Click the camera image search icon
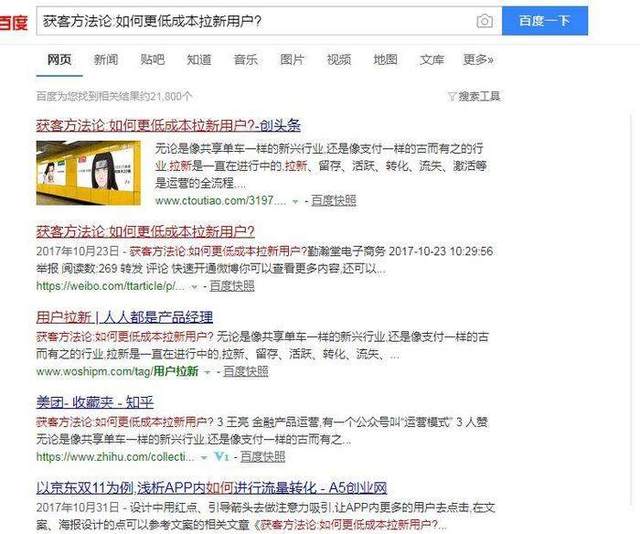The width and height of the screenshot is (640, 534). point(484,21)
